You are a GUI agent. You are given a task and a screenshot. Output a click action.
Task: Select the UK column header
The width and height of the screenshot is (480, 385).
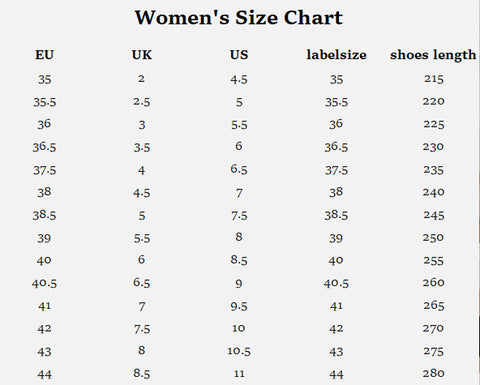pyautogui.click(x=142, y=55)
